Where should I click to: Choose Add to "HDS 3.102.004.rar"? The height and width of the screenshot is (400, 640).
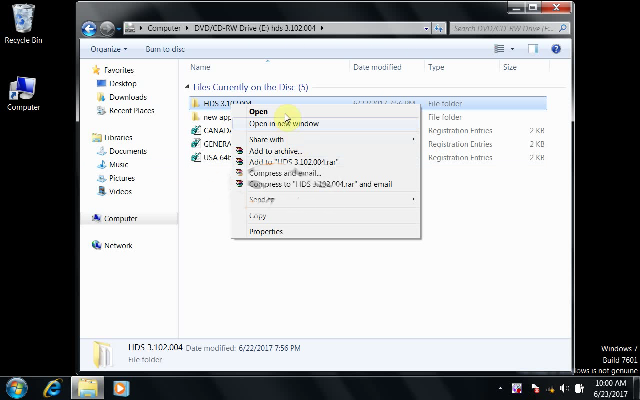(x=325, y=162)
